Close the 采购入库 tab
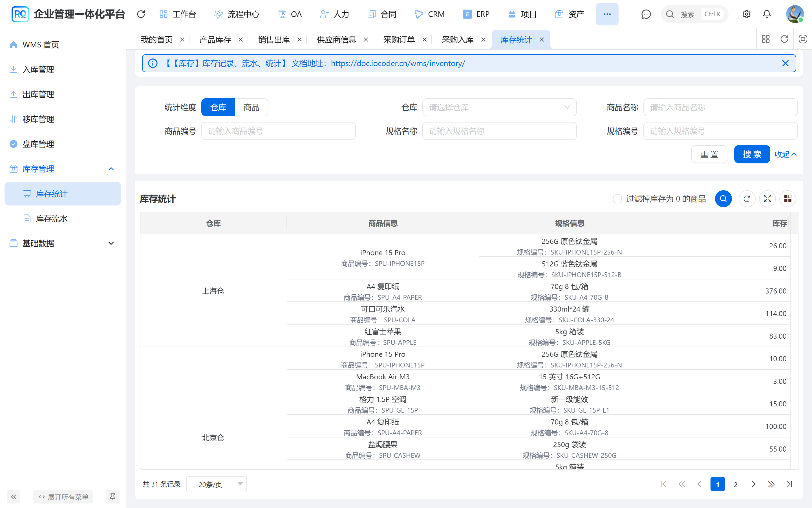The image size is (812, 508). pos(483,40)
